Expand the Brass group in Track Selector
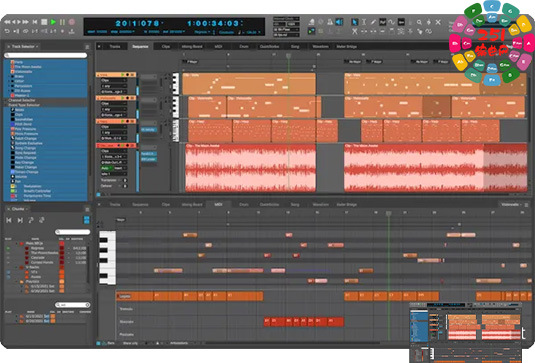 click(9, 76)
